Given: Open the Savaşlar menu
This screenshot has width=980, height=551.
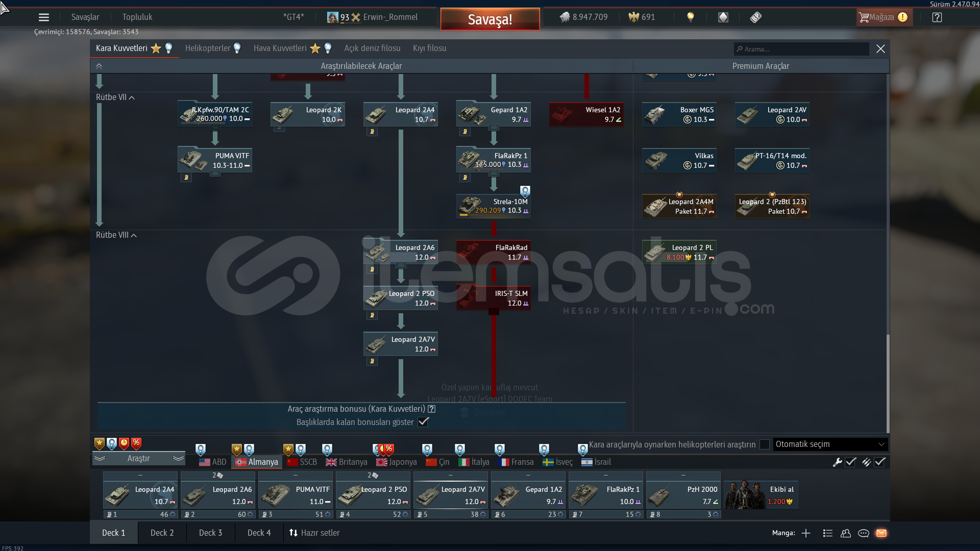Looking at the screenshot, I should (85, 17).
